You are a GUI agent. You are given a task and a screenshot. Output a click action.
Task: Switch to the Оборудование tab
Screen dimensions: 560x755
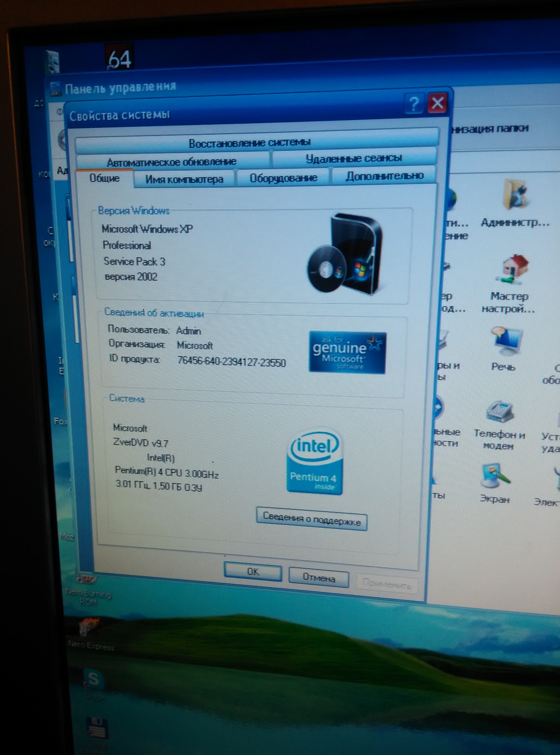click(283, 178)
